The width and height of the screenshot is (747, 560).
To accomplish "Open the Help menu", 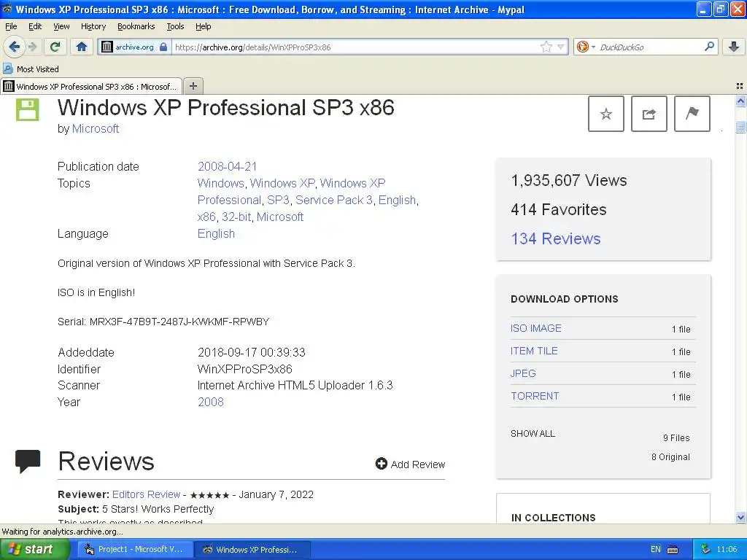I will 203,26.
